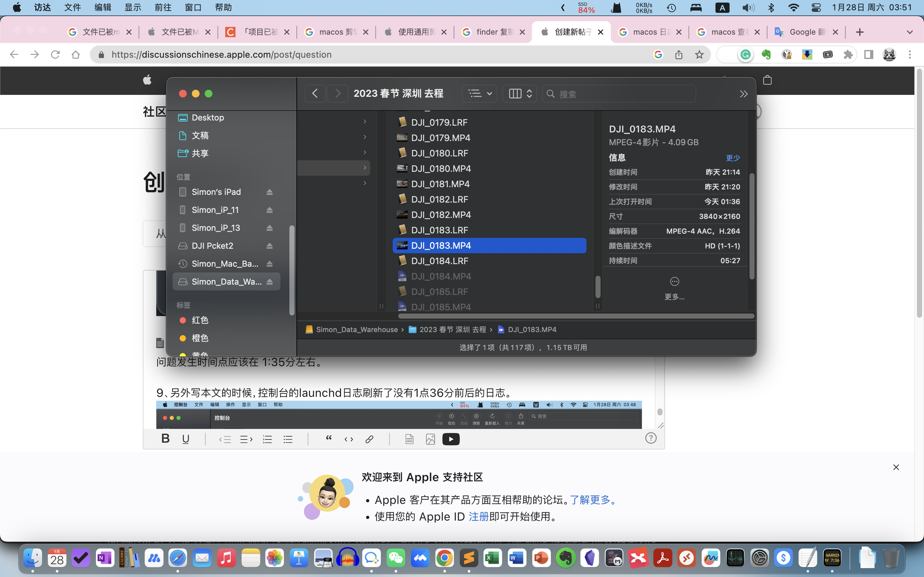Click the numbered list icon
924x577 pixels.
pos(267,439)
